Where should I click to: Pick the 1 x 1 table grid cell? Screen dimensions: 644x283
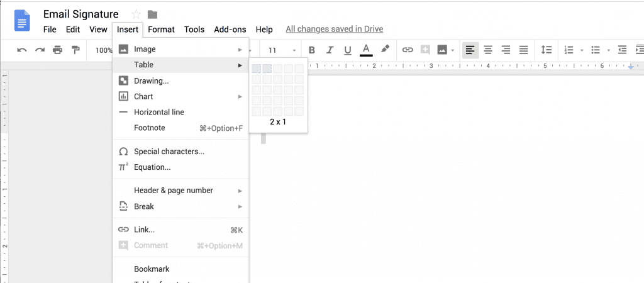[257, 69]
